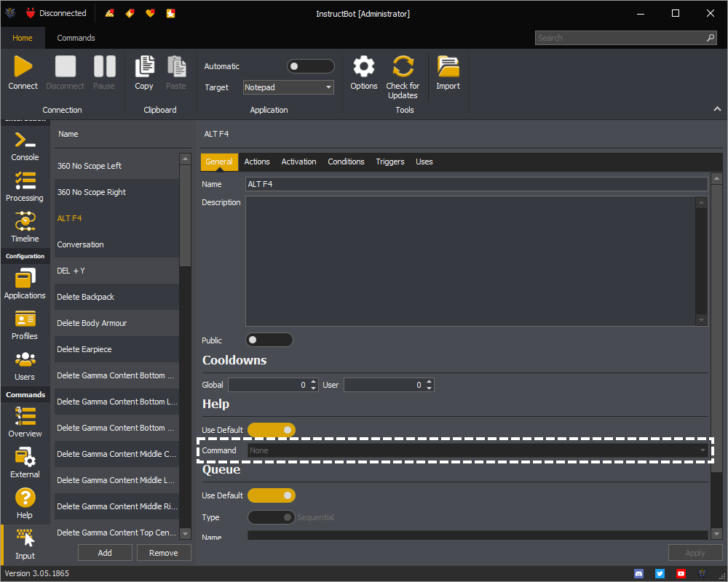Click the search magnifier button
This screenshot has height=582, width=728.
pyautogui.click(x=711, y=38)
